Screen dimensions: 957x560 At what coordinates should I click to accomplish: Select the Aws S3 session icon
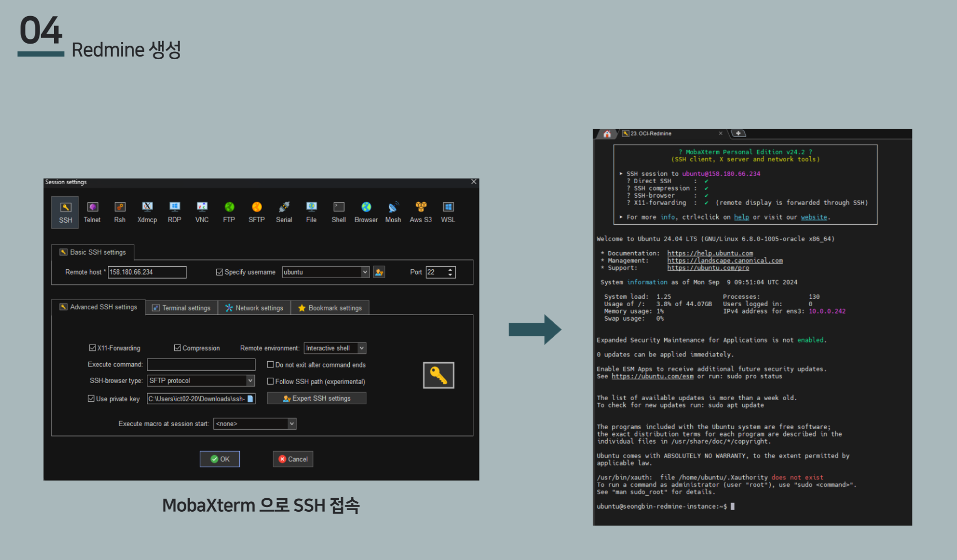coord(420,212)
